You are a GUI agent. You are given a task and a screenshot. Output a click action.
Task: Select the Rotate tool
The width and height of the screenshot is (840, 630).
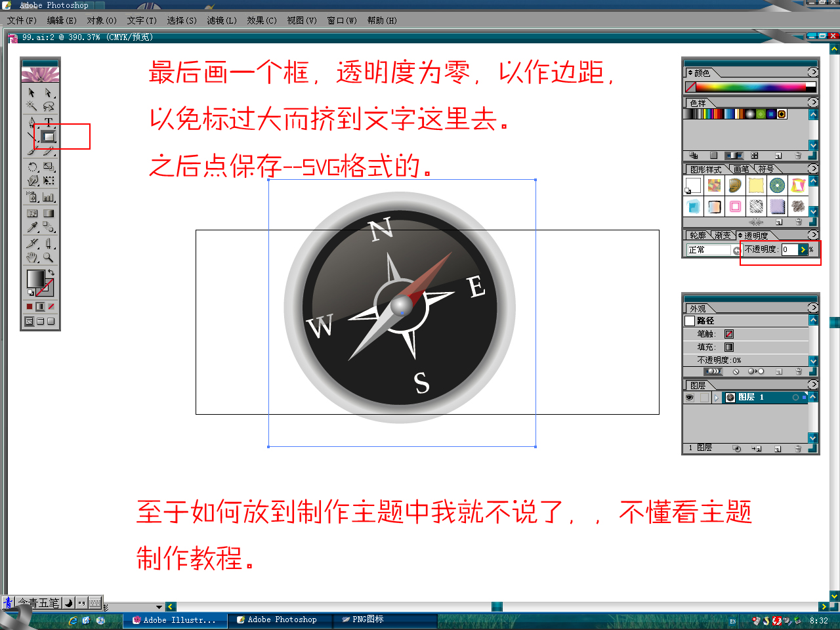pyautogui.click(x=31, y=167)
